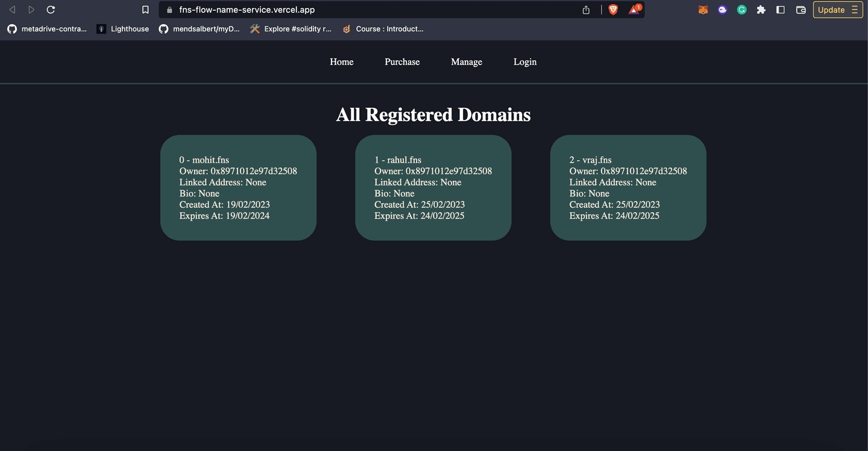
Task: Click Bio: None on mohit.fns card
Action: (x=200, y=194)
